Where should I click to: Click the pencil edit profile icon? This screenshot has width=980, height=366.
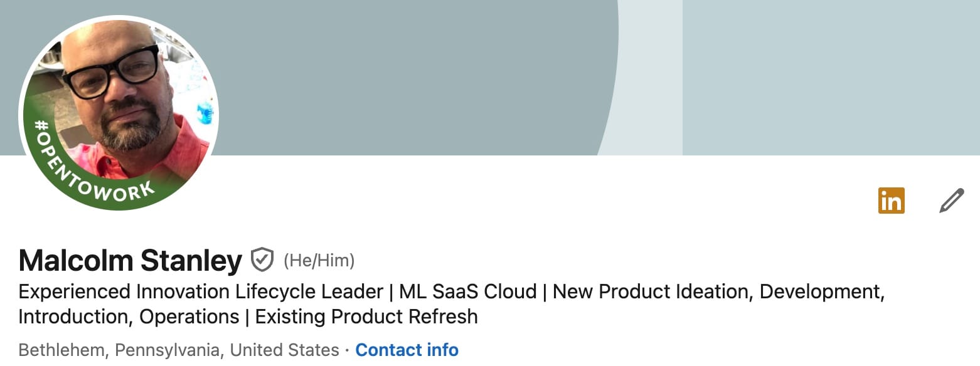click(951, 201)
